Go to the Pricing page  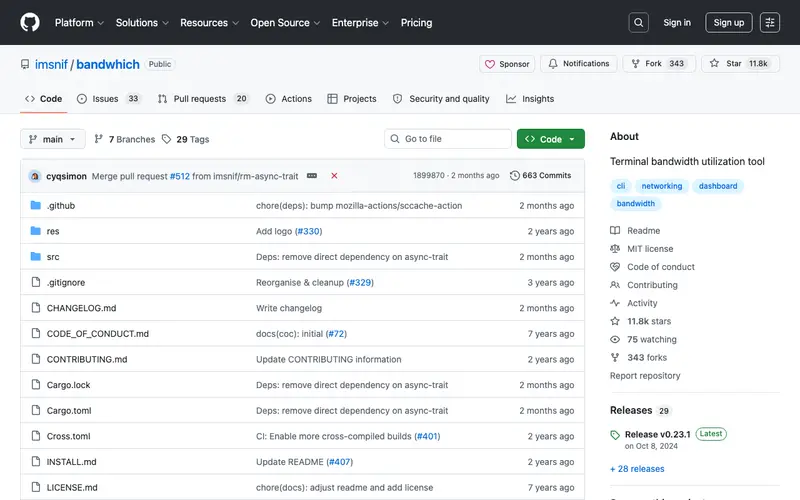416,22
